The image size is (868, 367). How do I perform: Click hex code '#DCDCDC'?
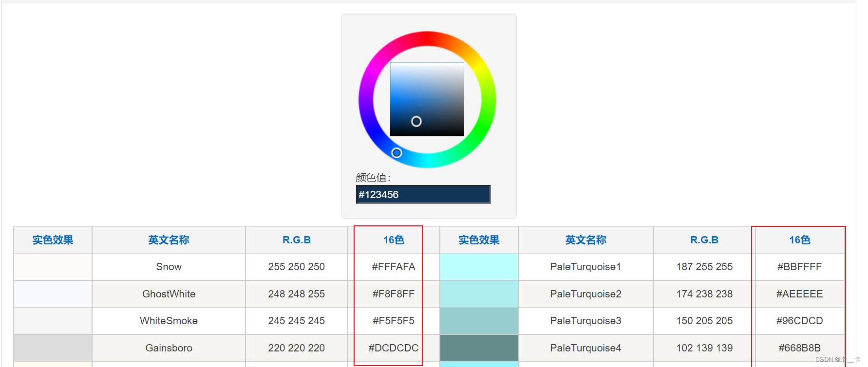click(394, 348)
